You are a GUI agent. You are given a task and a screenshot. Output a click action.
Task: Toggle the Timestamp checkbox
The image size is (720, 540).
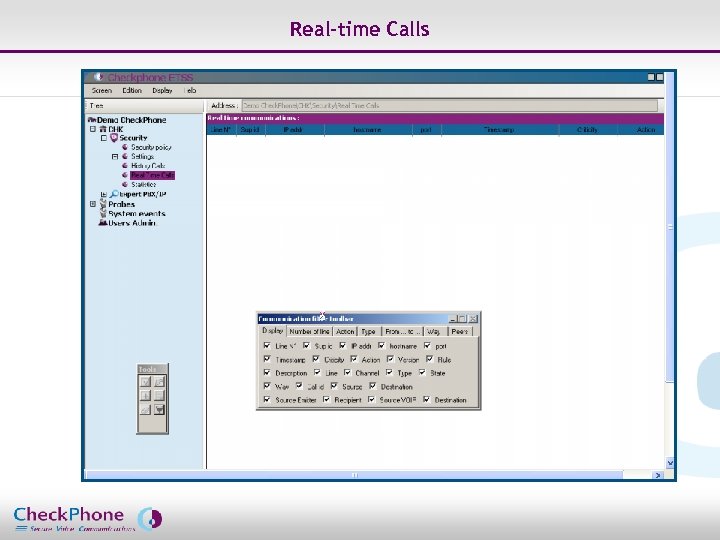[x=267, y=359]
